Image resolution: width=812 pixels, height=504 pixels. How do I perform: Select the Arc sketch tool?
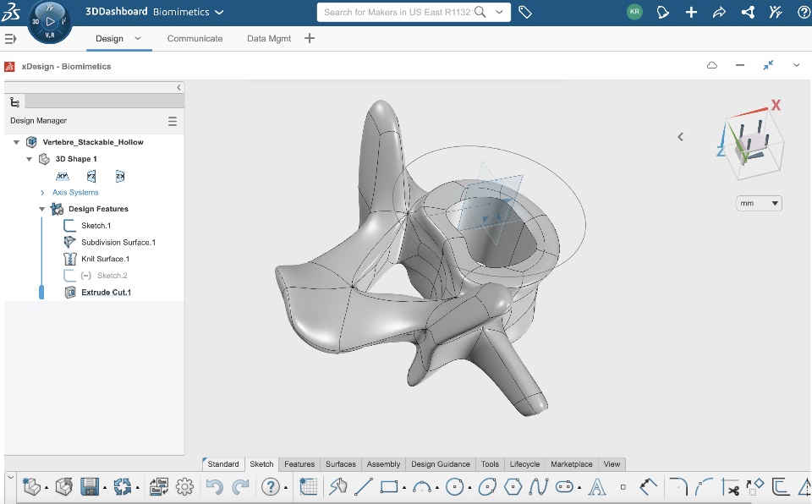pyautogui.click(x=422, y=487)
